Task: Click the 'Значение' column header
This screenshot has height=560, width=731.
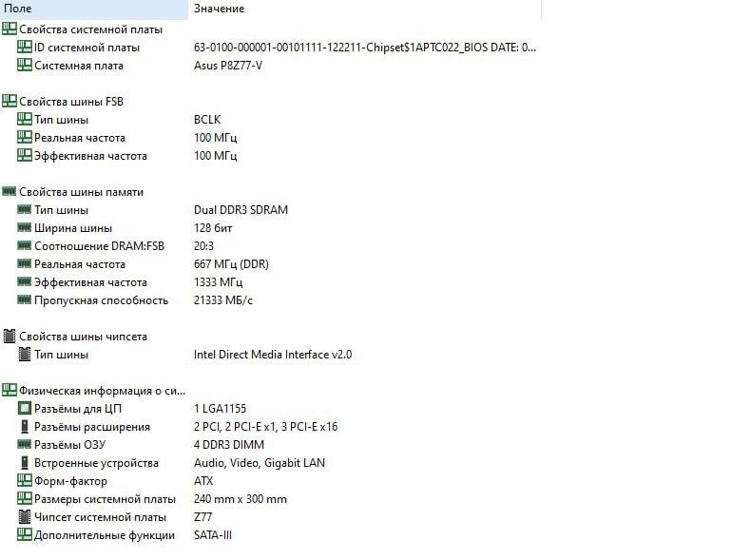Action: (x=365, y=9)
